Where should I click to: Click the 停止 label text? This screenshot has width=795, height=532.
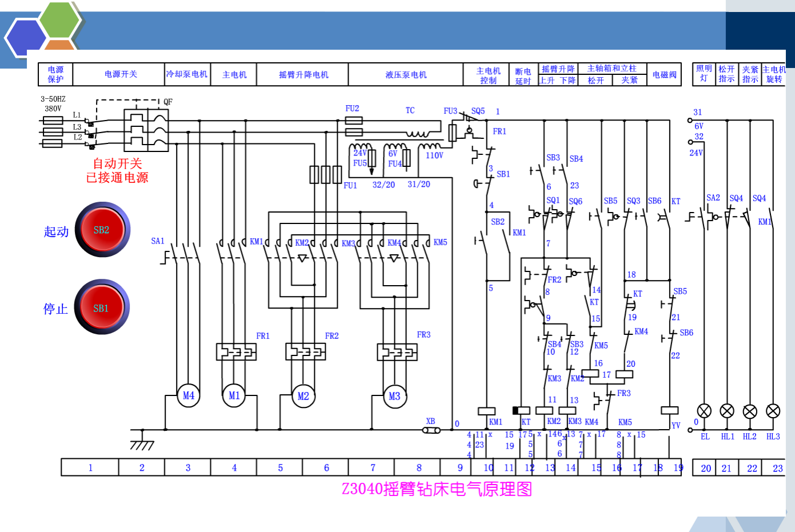[x=55, y=309]
